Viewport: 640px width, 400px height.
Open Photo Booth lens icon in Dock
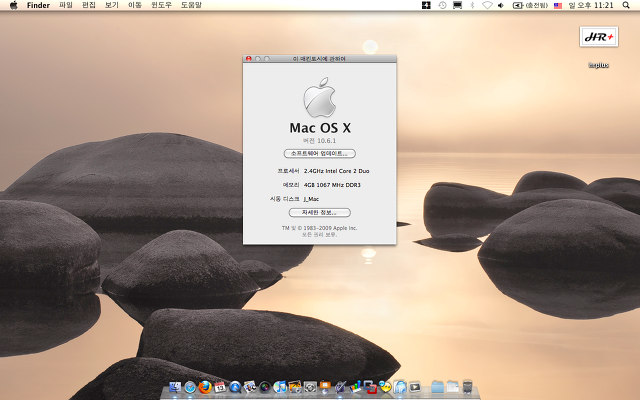265,387
